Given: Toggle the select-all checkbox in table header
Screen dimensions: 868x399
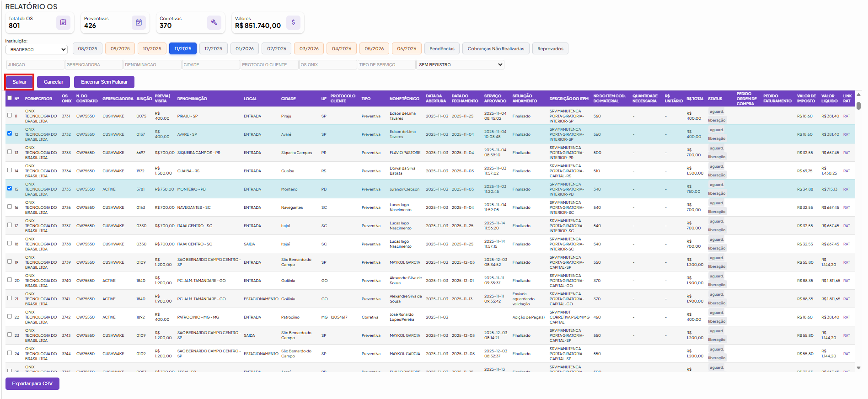Looking at the screenshot, I should pyautogui.click(x=10, y=98).
